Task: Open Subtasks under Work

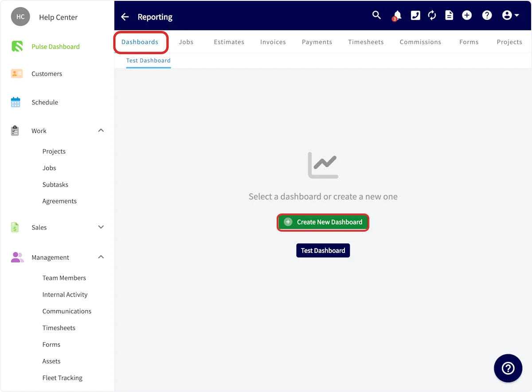Action: point(55,184)
